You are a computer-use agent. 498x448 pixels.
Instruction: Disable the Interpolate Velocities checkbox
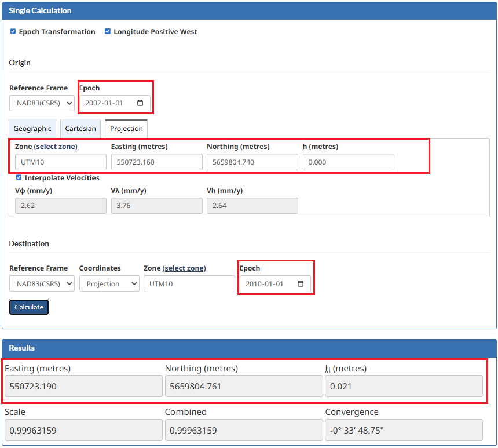click(x=19, y=178)
